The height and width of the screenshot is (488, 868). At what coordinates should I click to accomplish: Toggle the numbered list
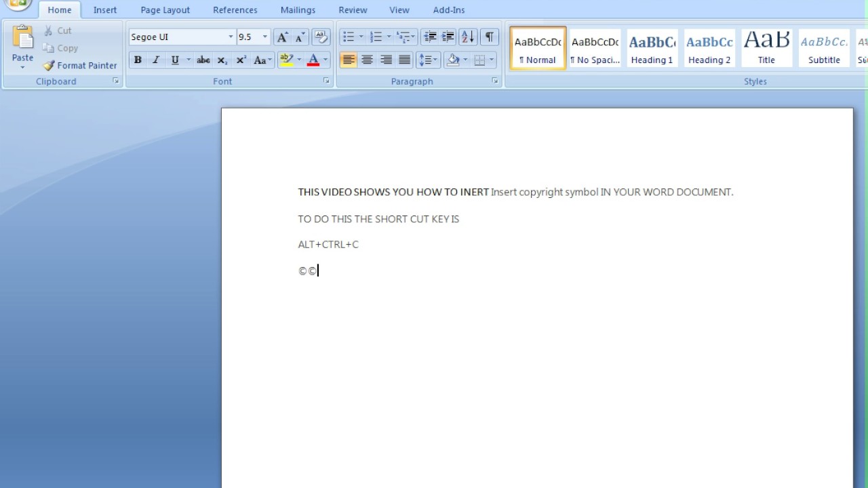coord(375,37)
